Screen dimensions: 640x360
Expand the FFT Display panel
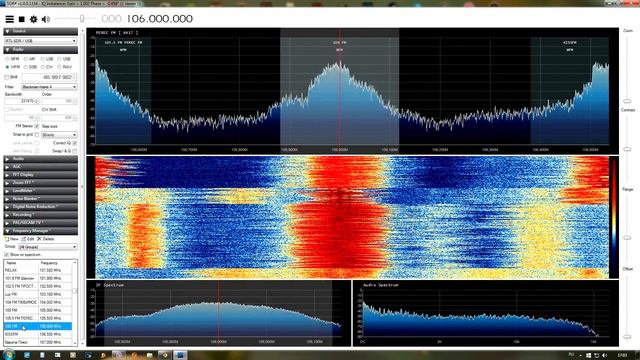(x=40, y=175)
